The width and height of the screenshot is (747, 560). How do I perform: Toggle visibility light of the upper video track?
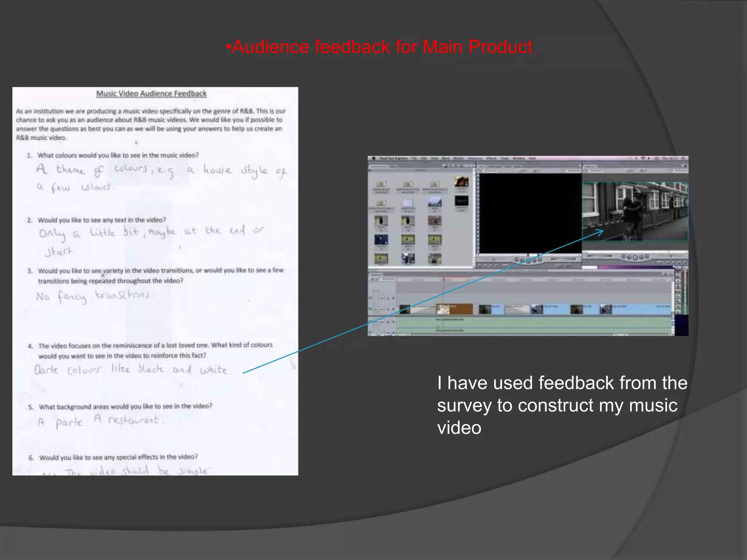coord(371,298)
